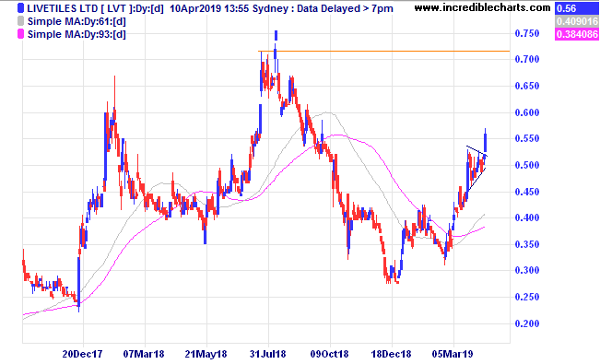Click the 0.400 price axis label
The width and height of the screenshot is (600, 364).
coord(527,217)
